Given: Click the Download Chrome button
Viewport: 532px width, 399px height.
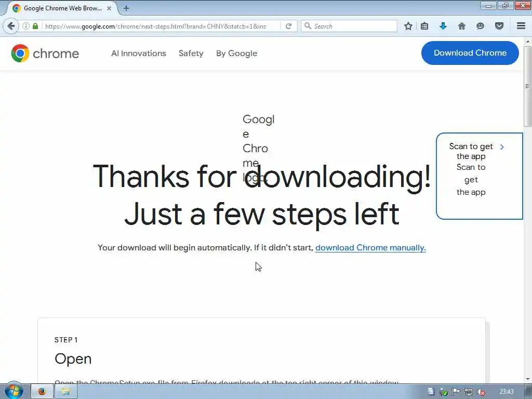Looking at the screenshot, I should (470, 53).
